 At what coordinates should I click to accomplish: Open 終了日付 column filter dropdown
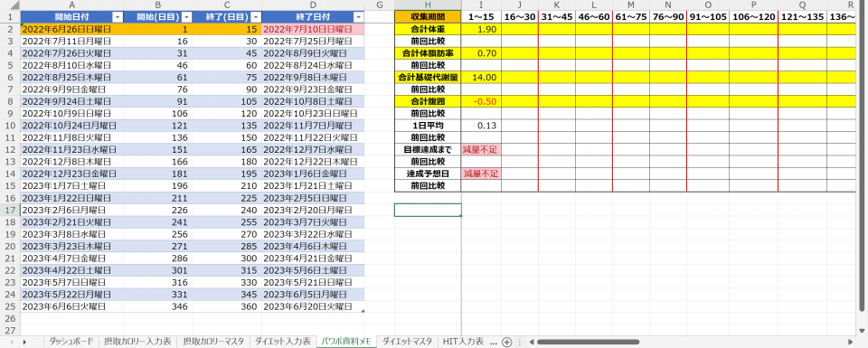click(x=359, y=16)
